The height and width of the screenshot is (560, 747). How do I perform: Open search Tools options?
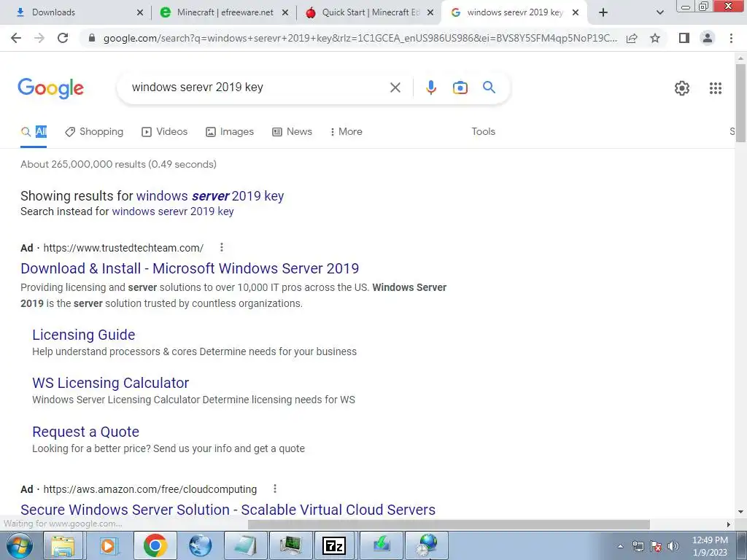(483, 132)
